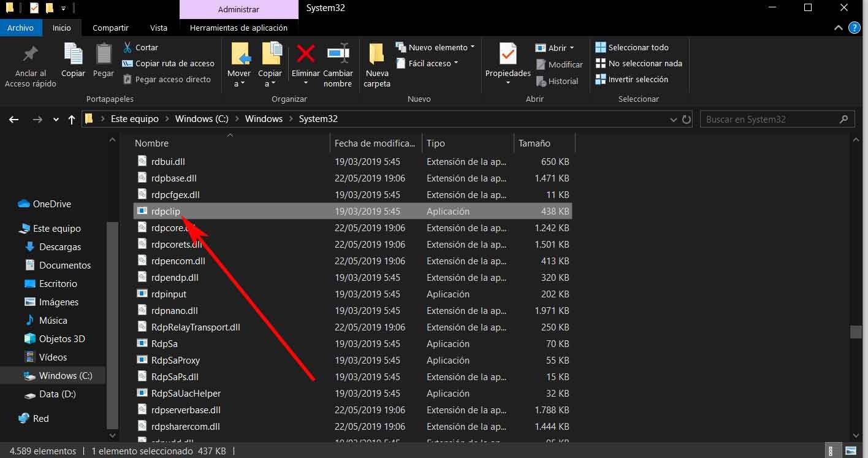The width and height of the screenshot is (868, 458).
Task: Create a Nueva carpeta
Action: (x=377, y=66)
